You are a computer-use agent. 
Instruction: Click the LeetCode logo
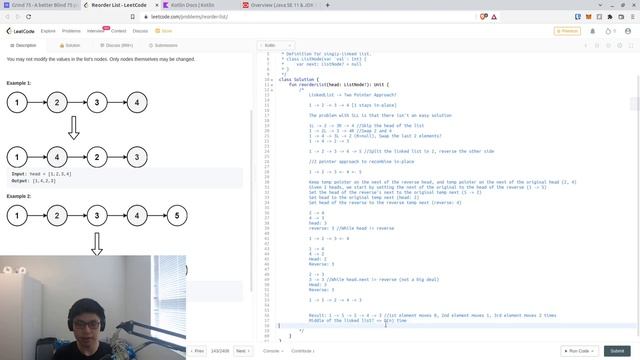tap(20, 31)
